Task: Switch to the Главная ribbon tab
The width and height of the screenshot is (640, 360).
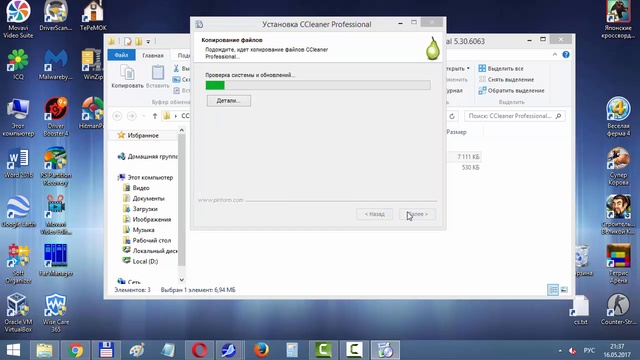Action: pyautogui.click(x=153, y=55)
